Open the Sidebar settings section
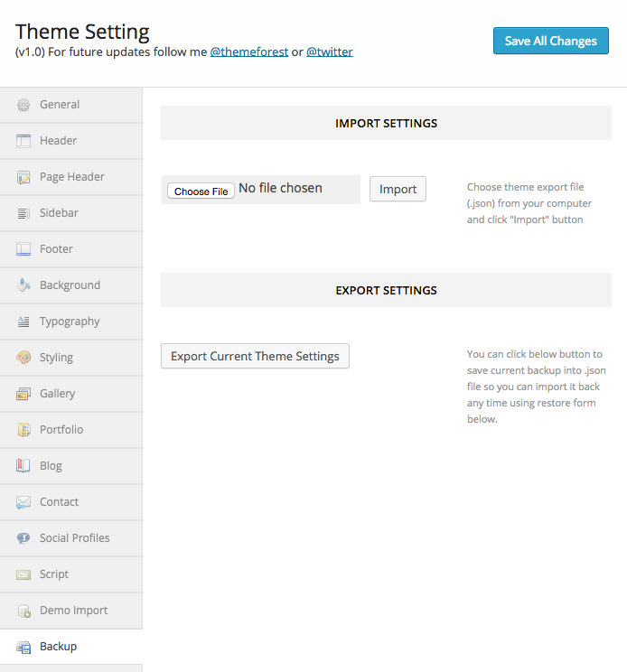This screenshot has height=672, width=627. tap(59, 213)
